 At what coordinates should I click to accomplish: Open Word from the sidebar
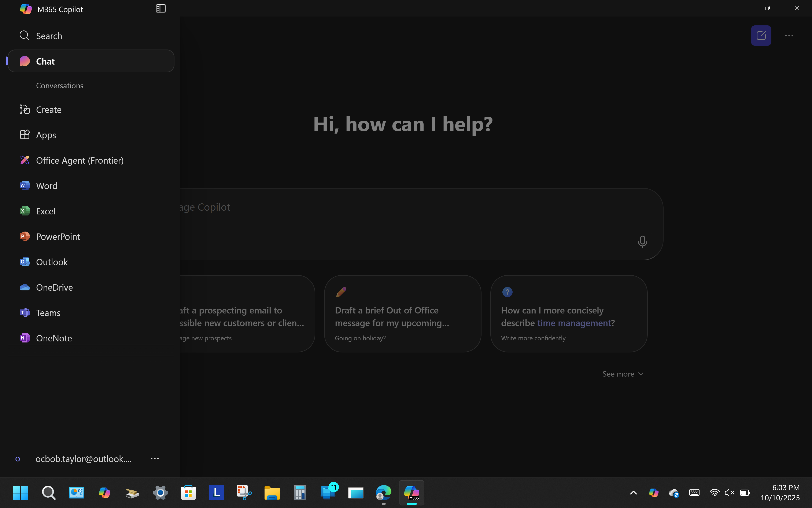pyautogui.click(x=91, y=186)
